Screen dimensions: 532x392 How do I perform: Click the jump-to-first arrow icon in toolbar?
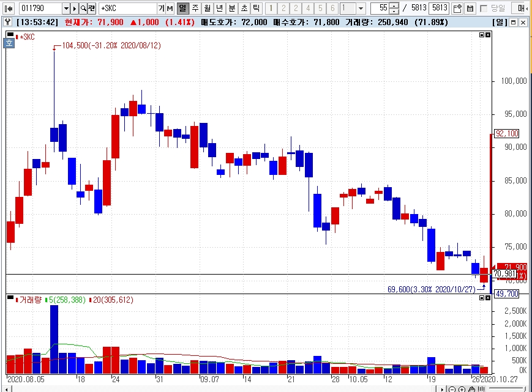pos(9,9)
